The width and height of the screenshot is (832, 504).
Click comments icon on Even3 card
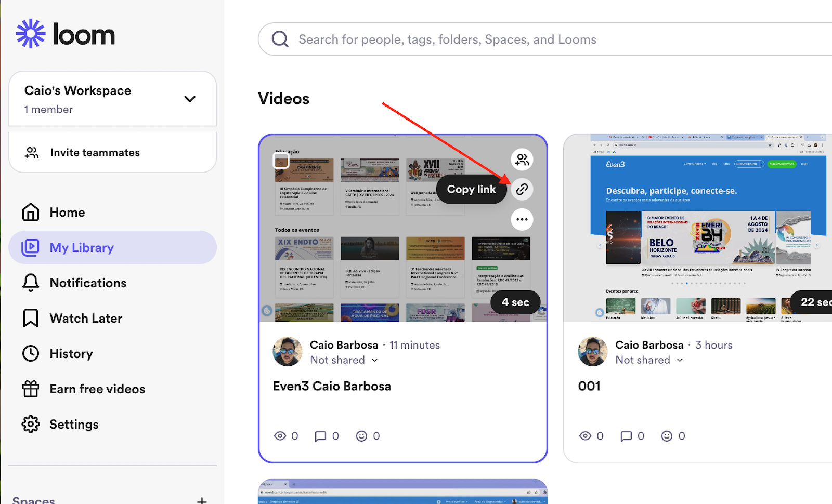coord(320,436)
